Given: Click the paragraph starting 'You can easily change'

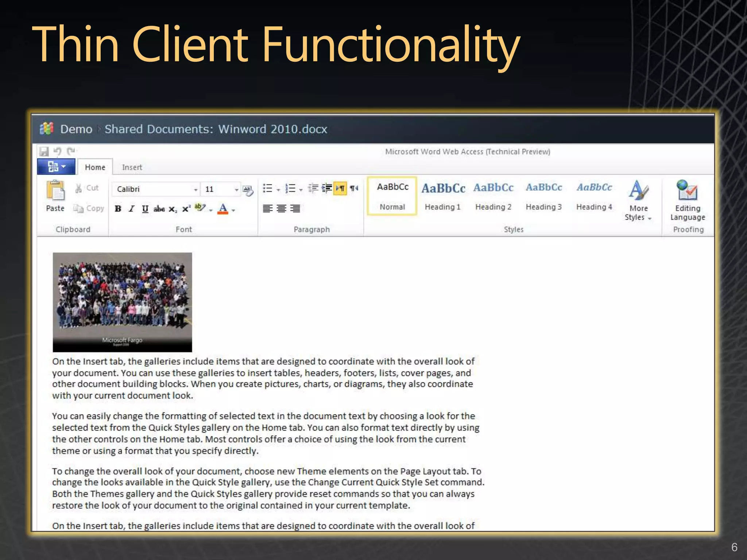Looking at the screenshot, I should pyautogui.click(x=266, y=433).
